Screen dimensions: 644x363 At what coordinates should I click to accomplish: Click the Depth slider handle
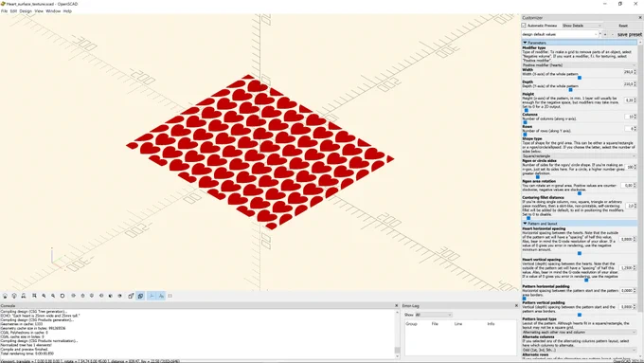pos(570,90)
